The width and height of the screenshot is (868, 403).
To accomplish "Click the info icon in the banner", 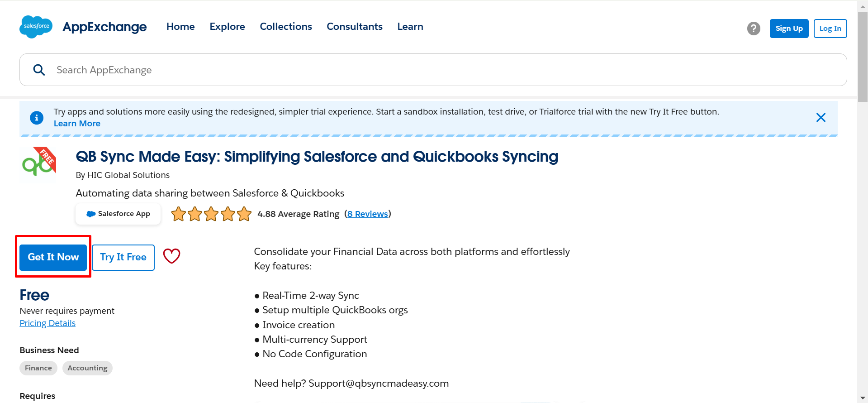I will point(37,118).
